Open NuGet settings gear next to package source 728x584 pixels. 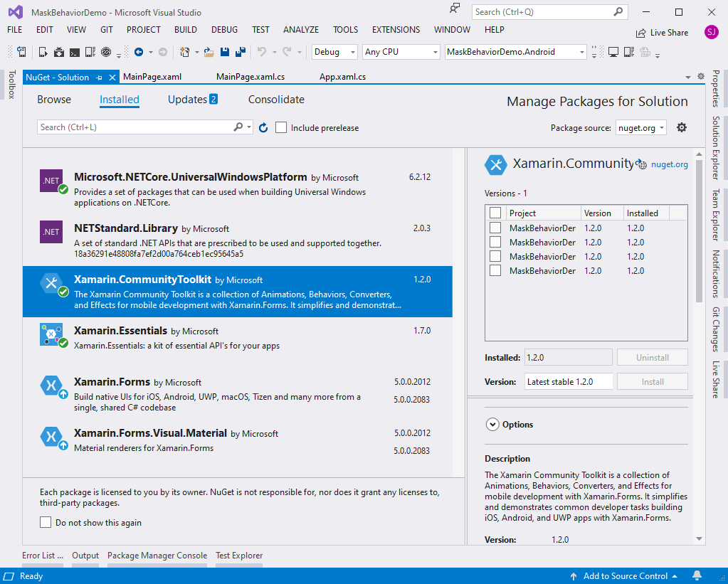click(x=682, y=127)
